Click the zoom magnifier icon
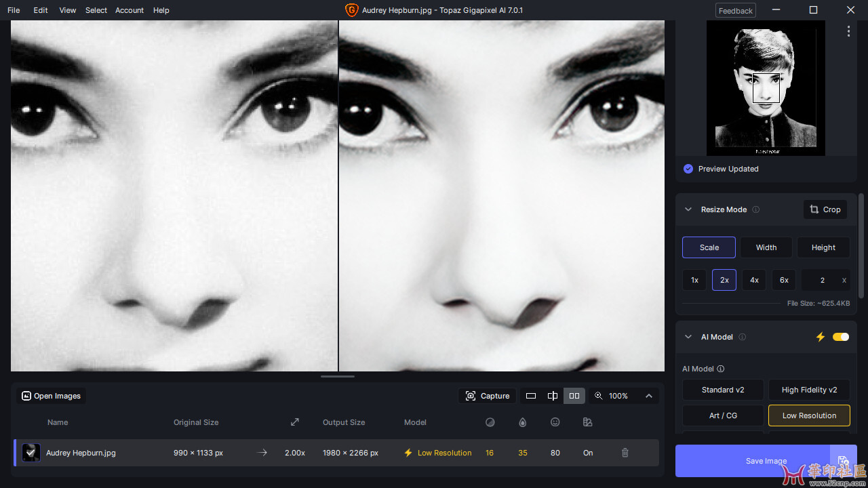 point(599,396)
